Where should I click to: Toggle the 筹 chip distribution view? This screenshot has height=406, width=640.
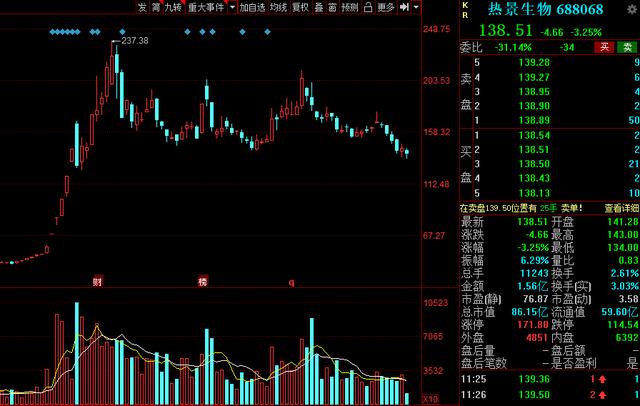(x=156, y=7)
